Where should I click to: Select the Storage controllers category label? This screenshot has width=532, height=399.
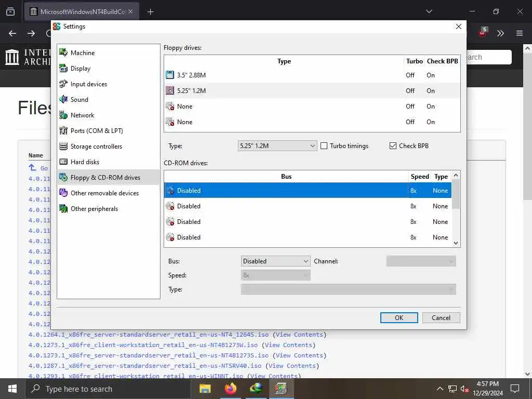point(96,146)
